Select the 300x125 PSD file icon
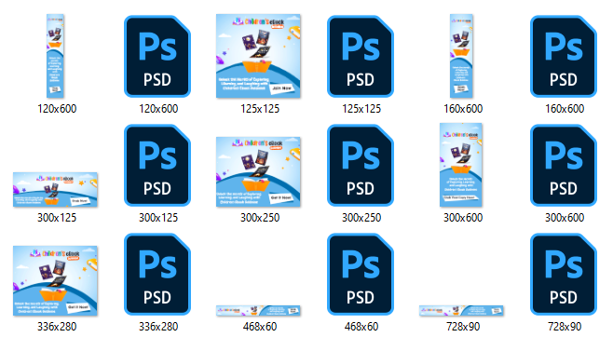Screen dimensions: 613x364 [x=157, y=165]
